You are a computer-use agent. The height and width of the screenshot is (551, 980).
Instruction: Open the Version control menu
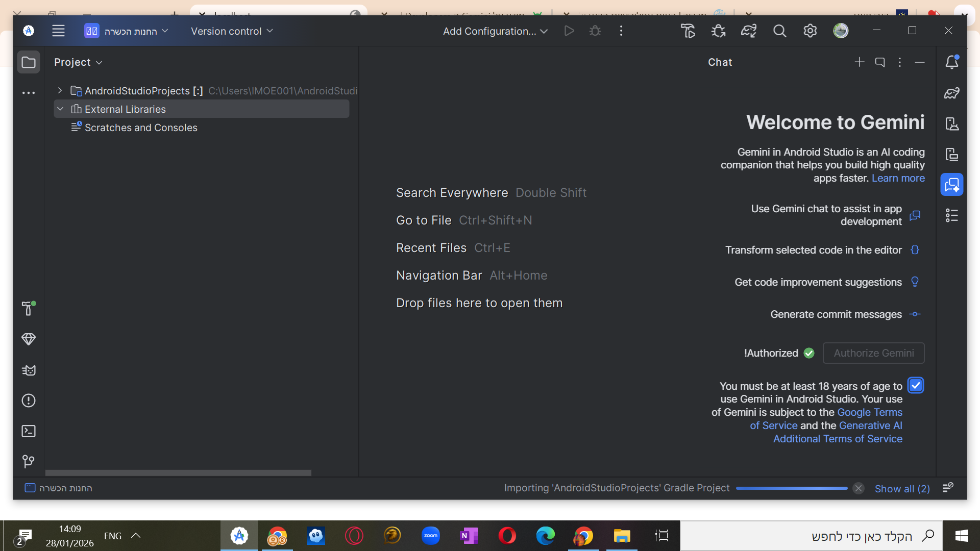(232, 31)
